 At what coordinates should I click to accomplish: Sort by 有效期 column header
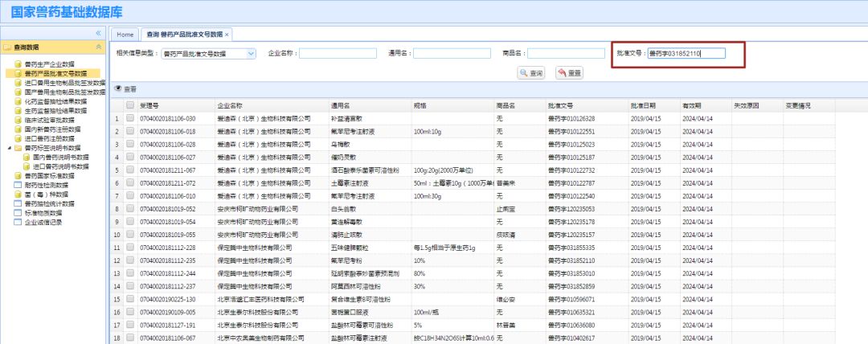[x=706, y=105]
